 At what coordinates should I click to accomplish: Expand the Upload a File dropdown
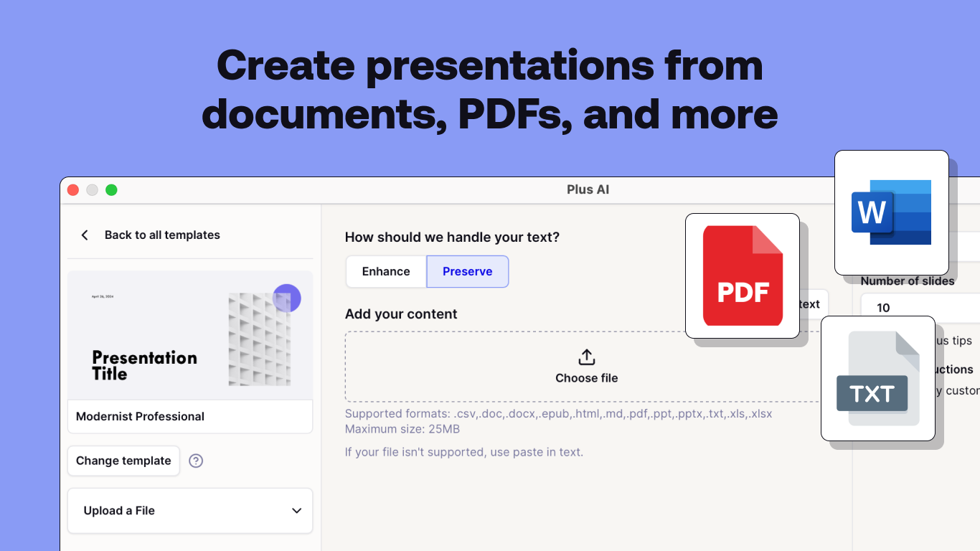coord(189,510)
